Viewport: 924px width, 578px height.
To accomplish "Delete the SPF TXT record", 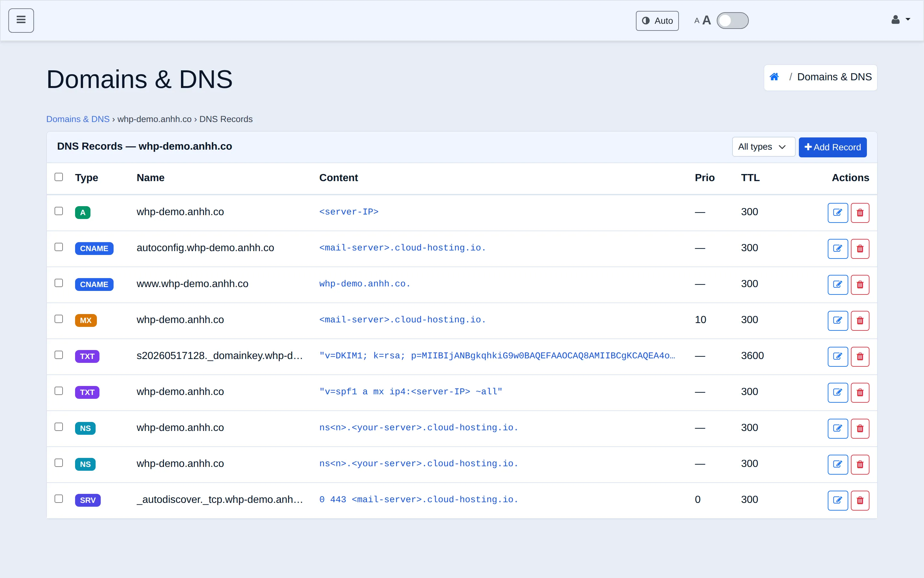I will tap(860, 392).
